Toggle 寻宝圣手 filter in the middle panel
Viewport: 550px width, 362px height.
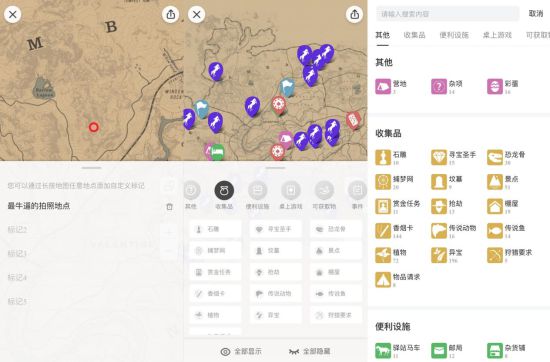click(275, 229)
